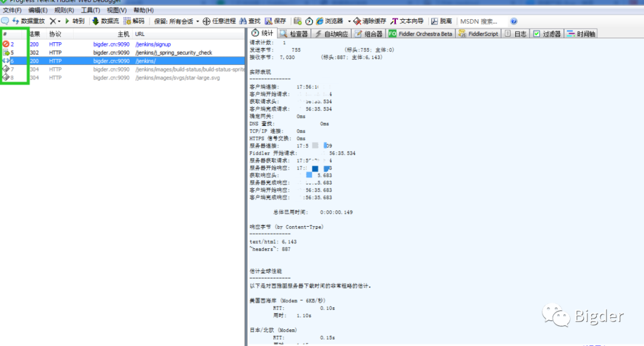Switch to the 自动响应 (AutoResponder) tab
Image resolution: width=644 pixels, height=346 pixels.
332,33
